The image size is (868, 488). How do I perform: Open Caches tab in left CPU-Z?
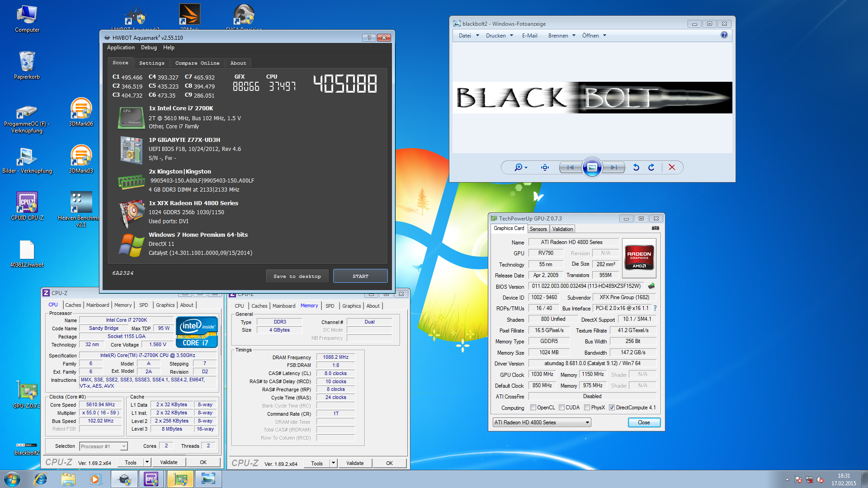[73, 305]
